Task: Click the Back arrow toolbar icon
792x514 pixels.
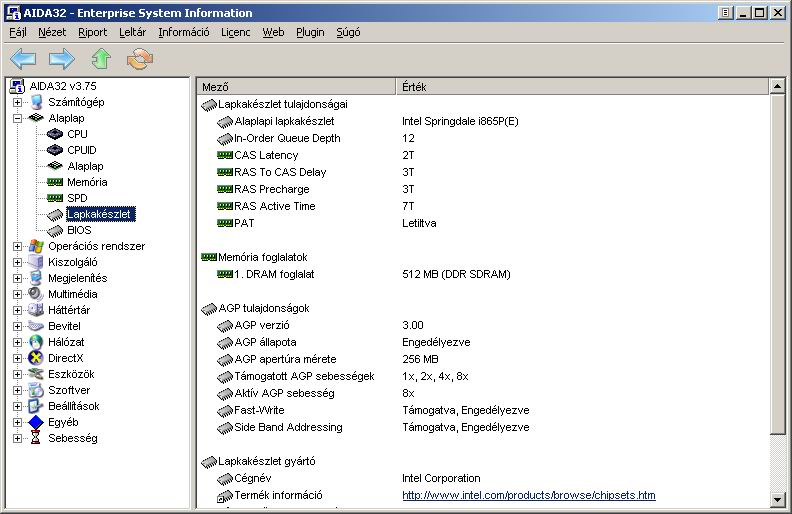Action: [x=23, y=59]
